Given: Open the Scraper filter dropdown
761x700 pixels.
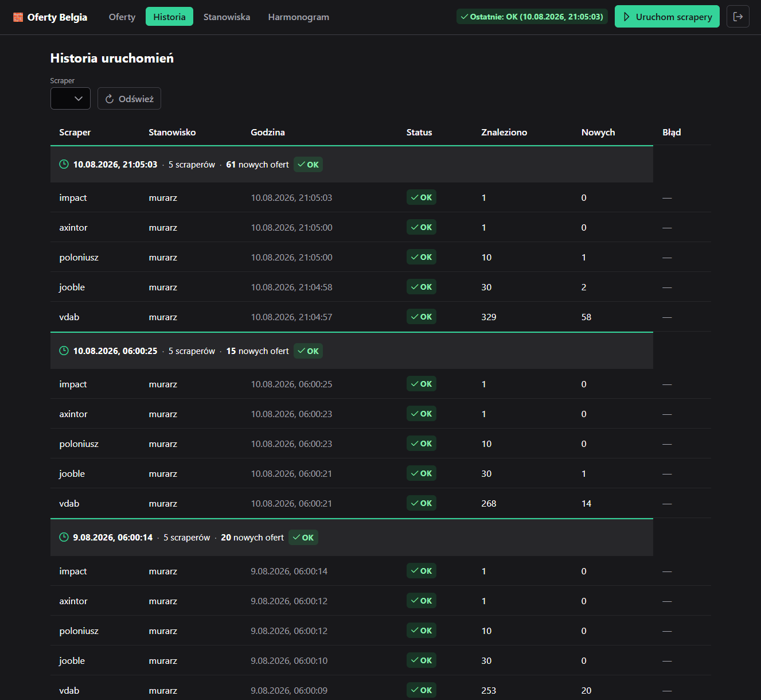Looking at the screenshot, I should pos(71,98).
